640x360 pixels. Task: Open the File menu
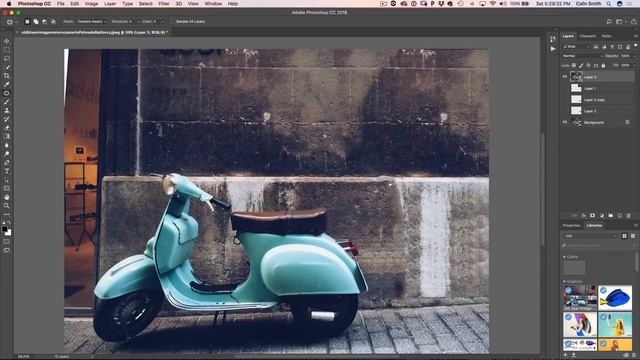60,4
